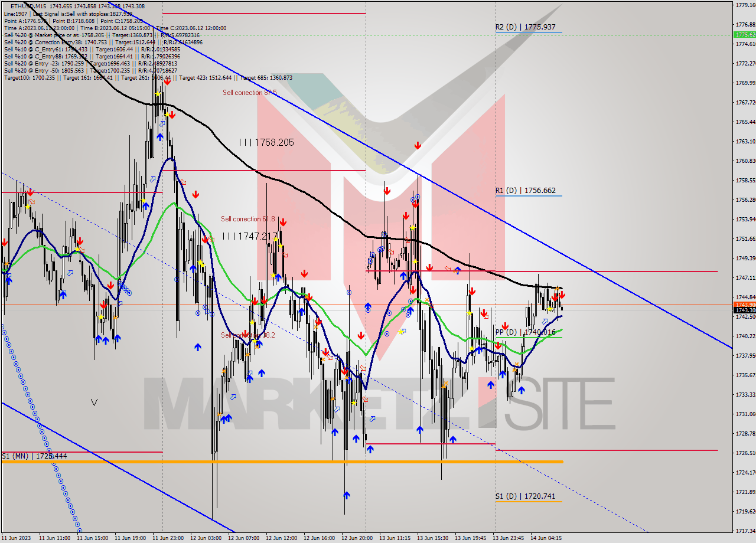Select the S1 (MN) monthly support label
The height and width of the screenshot is (543, 756).
pyautogui.click(x=34, y=456)
